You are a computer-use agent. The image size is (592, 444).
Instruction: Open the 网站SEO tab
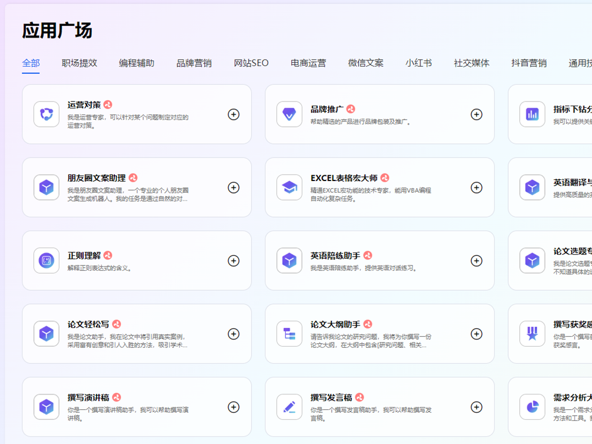[251, 63]
